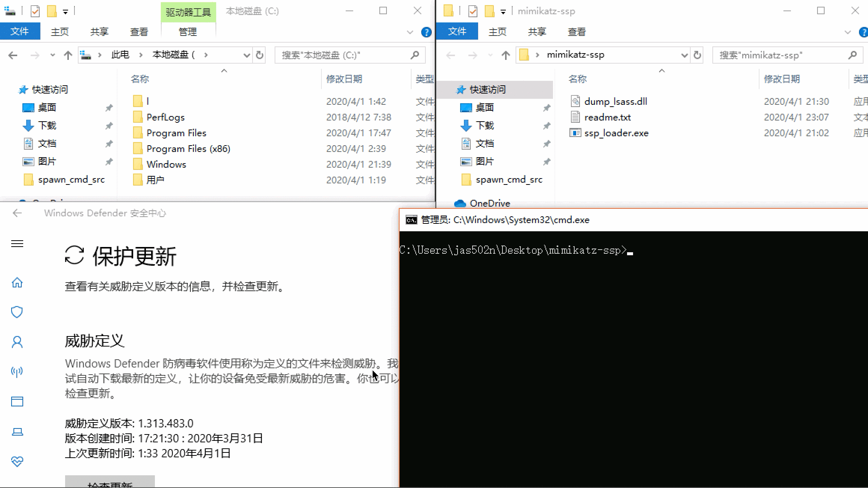Viewport: 868px width, 488px height.
Task: Open 文件 menu in C: drive Explorer
Action: click(x=20, y=31)
